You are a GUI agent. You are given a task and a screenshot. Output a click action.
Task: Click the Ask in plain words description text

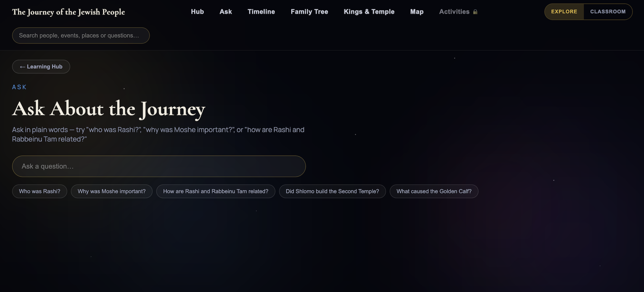pos(158,134)
